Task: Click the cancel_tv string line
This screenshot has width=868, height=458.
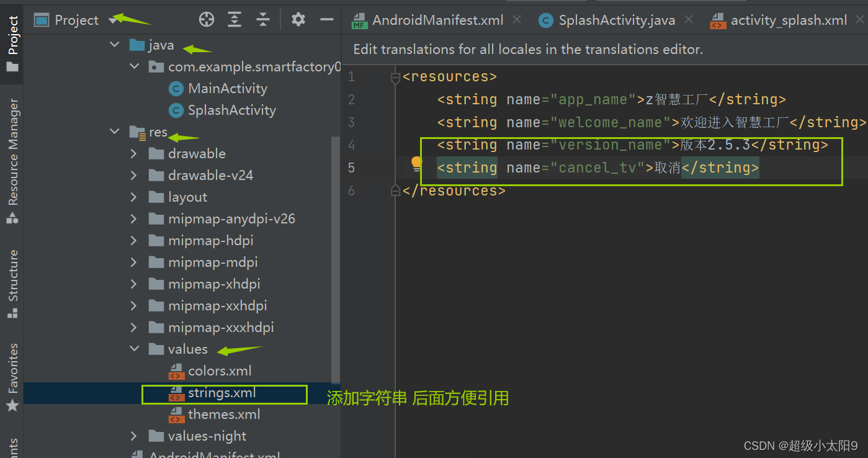Action: [597, 168]
